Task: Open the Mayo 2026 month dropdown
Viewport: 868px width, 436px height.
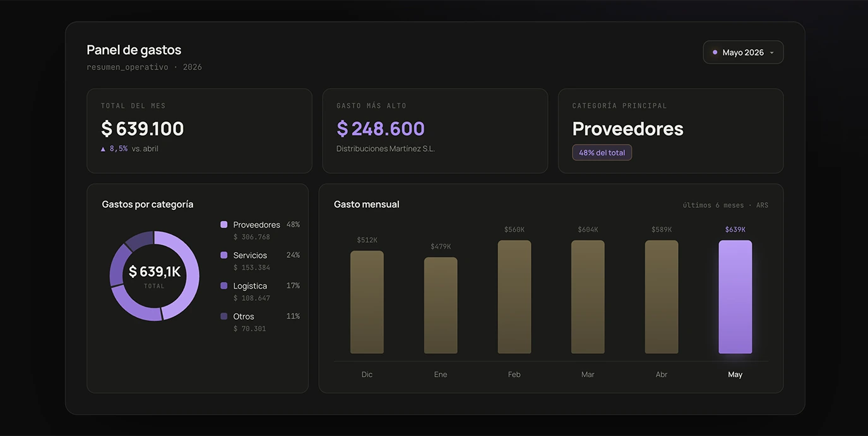Action: [x=743, y=52]
